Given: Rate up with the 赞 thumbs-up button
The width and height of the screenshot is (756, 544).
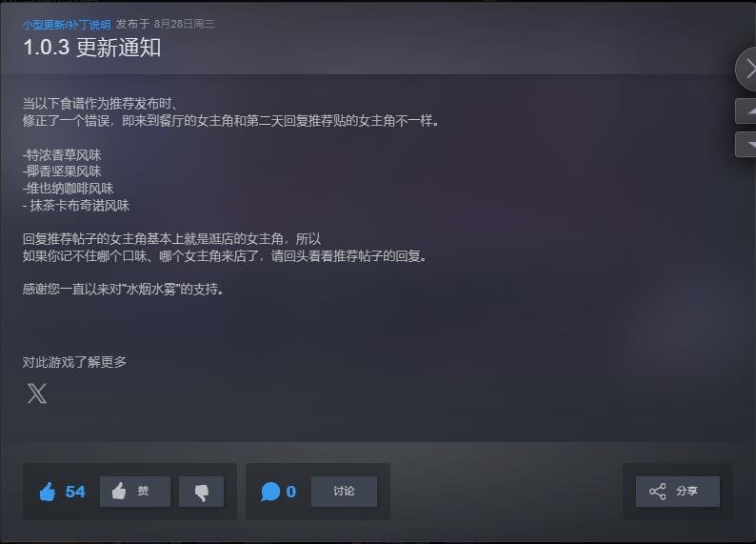Looking at the screenshot, I should point(135,492).
